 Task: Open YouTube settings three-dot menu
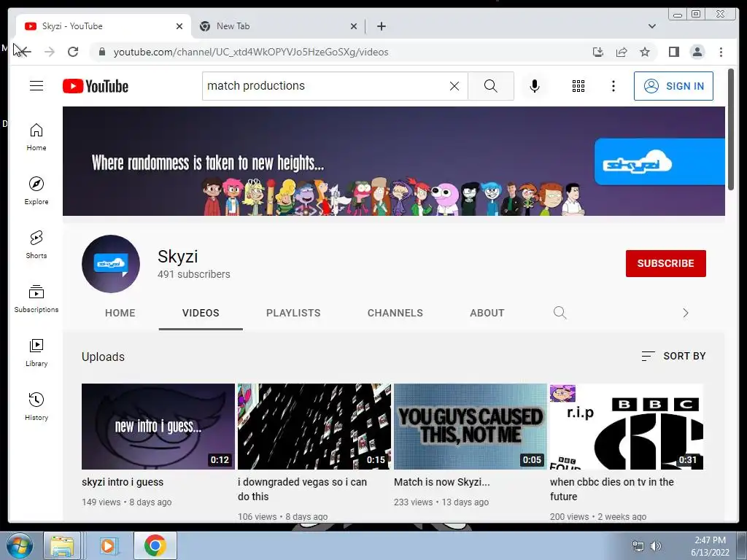point(613,86)
